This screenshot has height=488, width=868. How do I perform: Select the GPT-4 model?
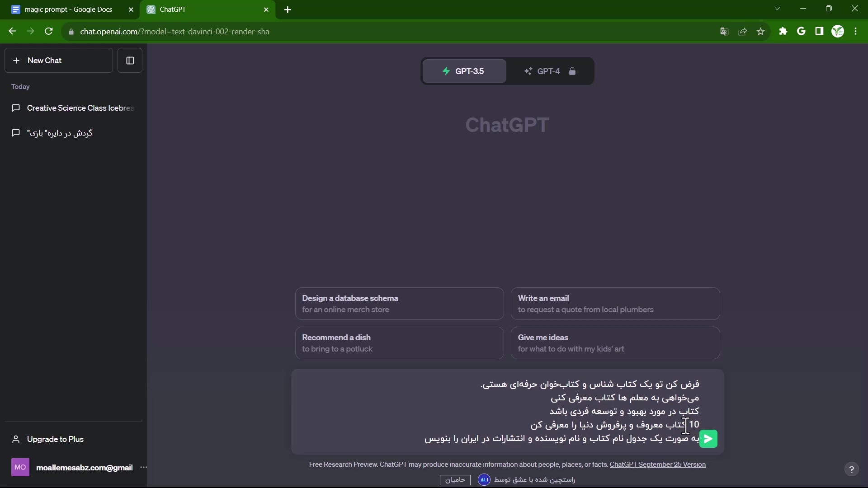(550, 71)
